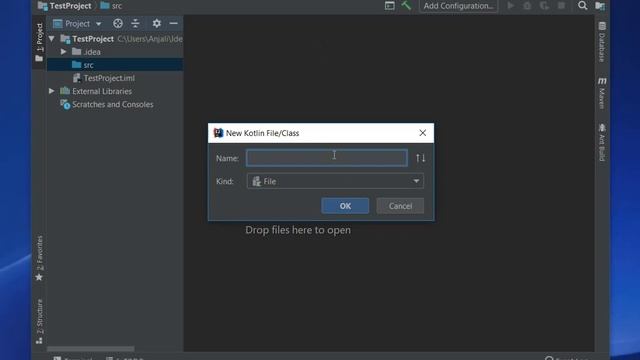640x360 pixels.
Task: Click the collapse all icon in Project panel
Action: (135, 24)
